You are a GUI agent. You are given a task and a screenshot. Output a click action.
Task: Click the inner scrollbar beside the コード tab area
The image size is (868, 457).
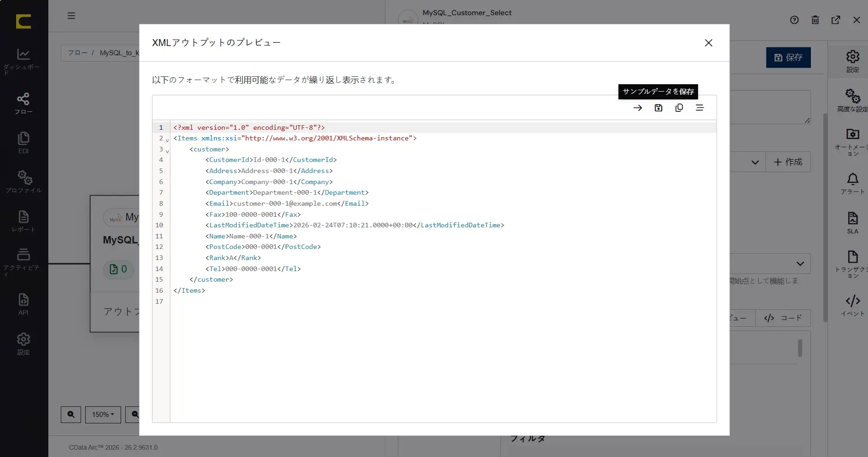pyautogui.click(x=800, y=348)
